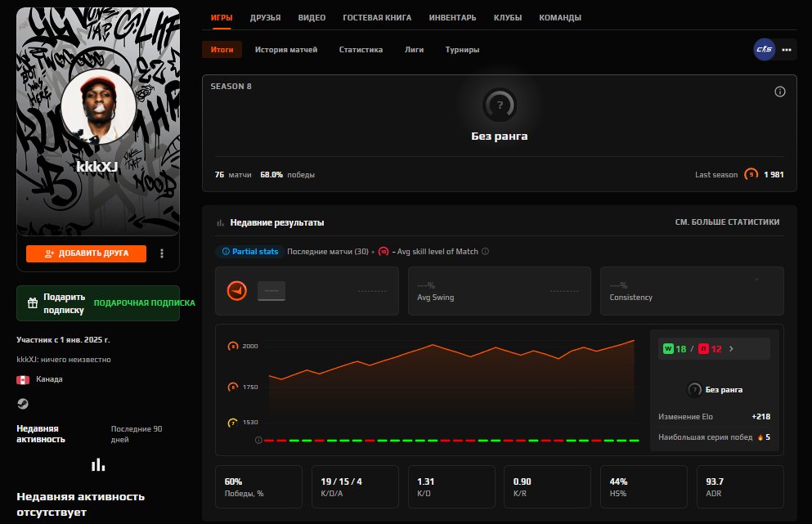Click the fire streak icon
The image size is (812, 524).
click(x=760, y=437)
